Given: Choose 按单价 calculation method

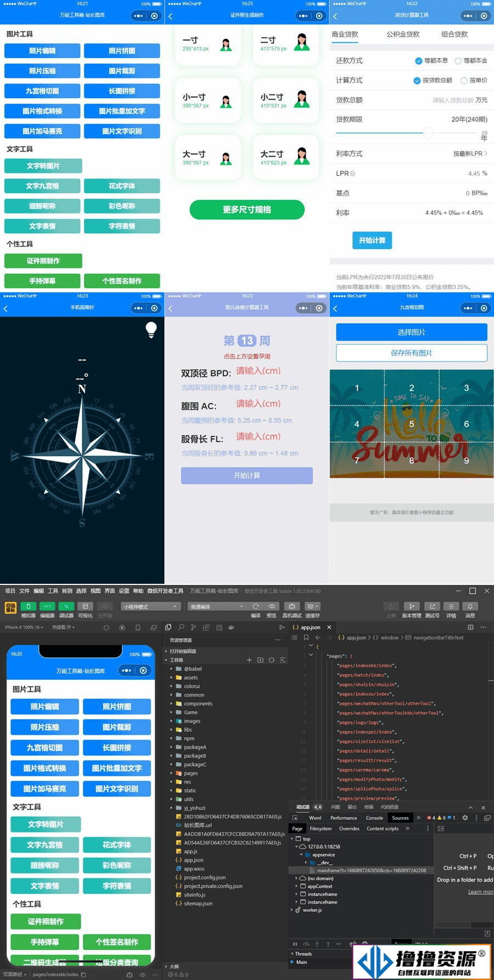Looking at the screenshot, I should point(474,81).
